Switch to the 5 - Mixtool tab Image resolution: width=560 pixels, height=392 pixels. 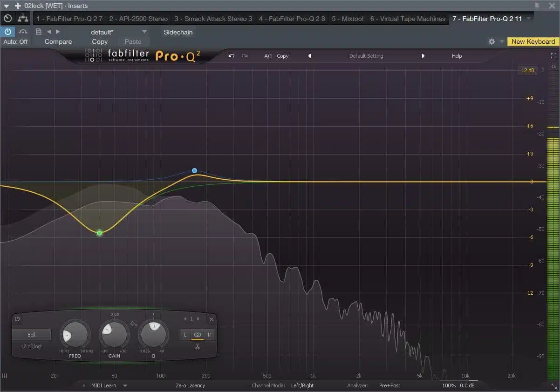pos(348,19)
